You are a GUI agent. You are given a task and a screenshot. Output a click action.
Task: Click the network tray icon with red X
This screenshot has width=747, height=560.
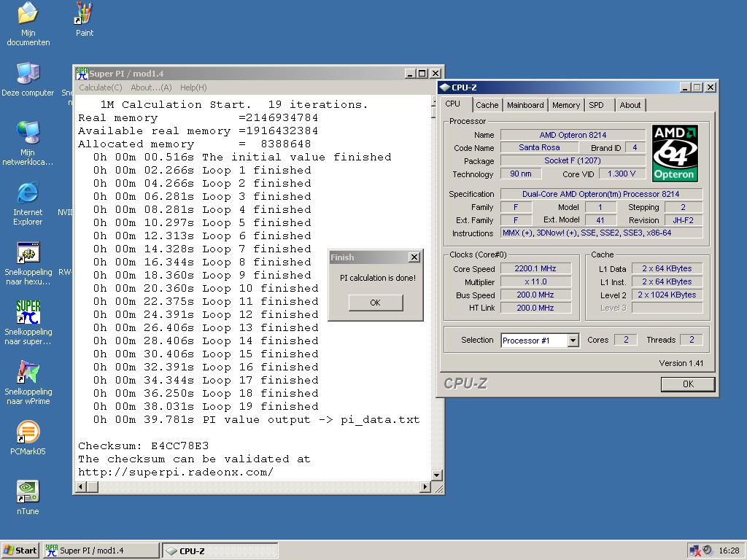(694, 551)
